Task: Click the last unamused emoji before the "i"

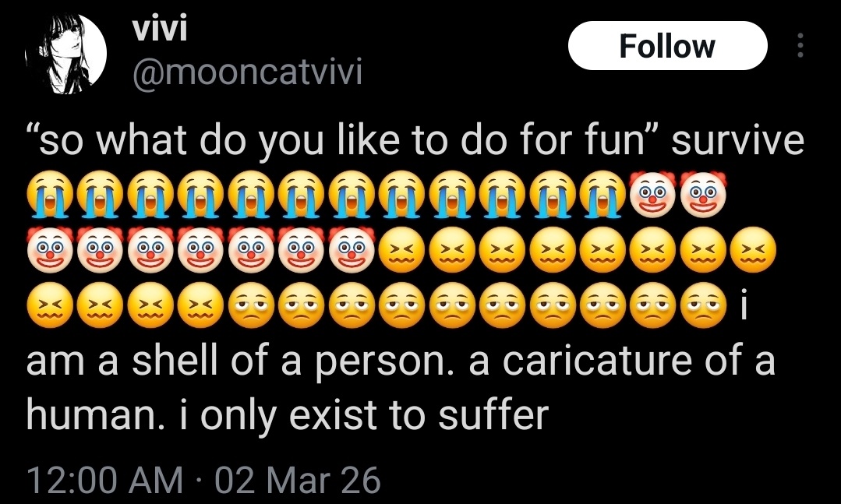Action: pos(704,305)
